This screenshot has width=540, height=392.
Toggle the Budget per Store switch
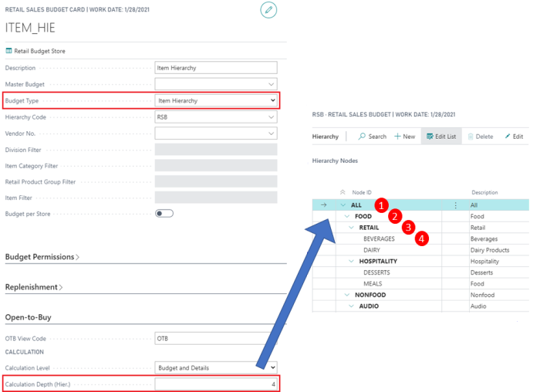tap(164, 214)
